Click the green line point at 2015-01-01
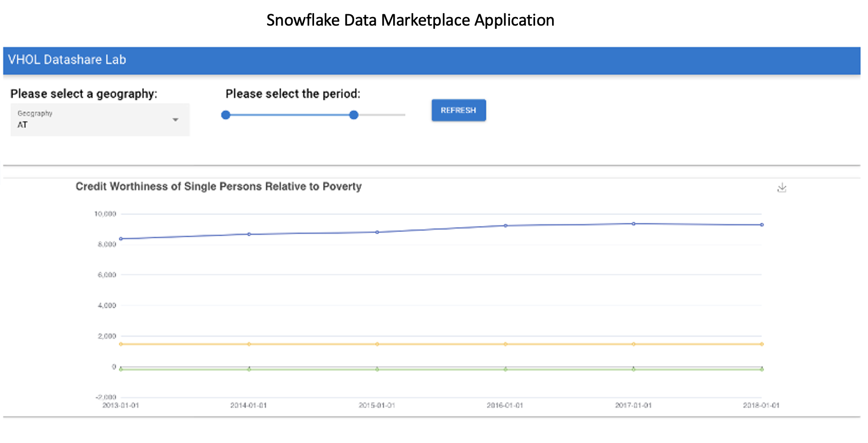 tap(377, 369)
